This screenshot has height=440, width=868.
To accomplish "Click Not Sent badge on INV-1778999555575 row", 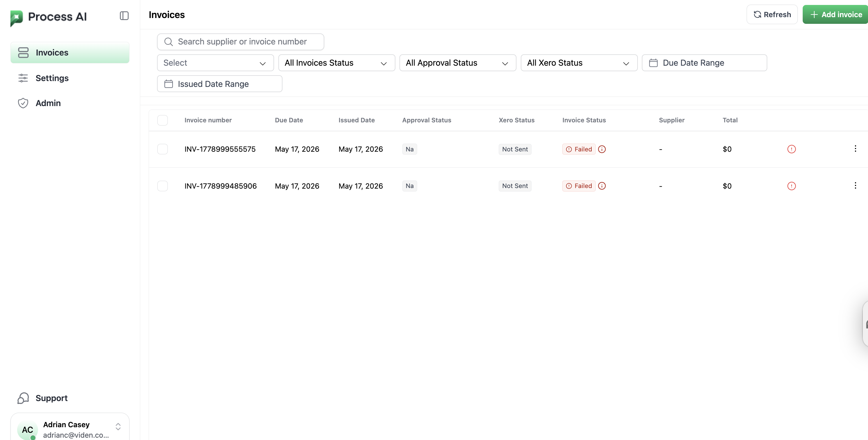I will [515, 149].
